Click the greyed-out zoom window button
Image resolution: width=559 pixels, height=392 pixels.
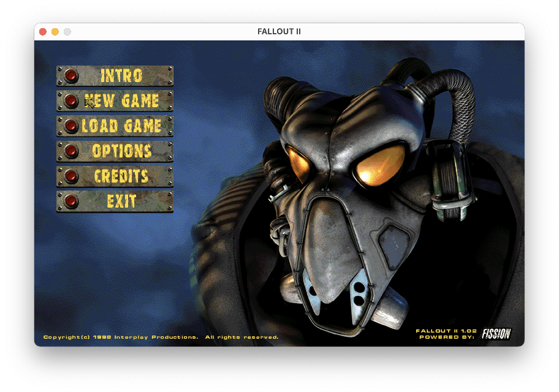point(67,32)
